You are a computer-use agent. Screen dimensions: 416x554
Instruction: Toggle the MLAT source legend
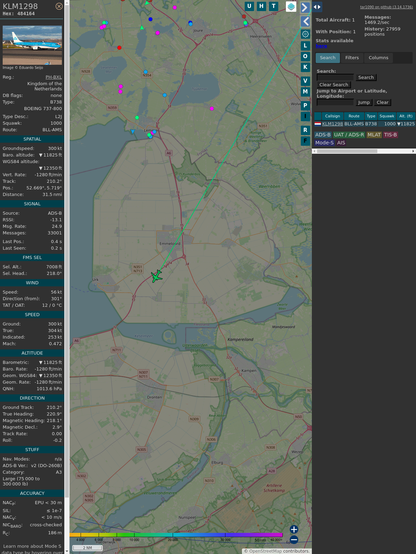tap(374, 135)
